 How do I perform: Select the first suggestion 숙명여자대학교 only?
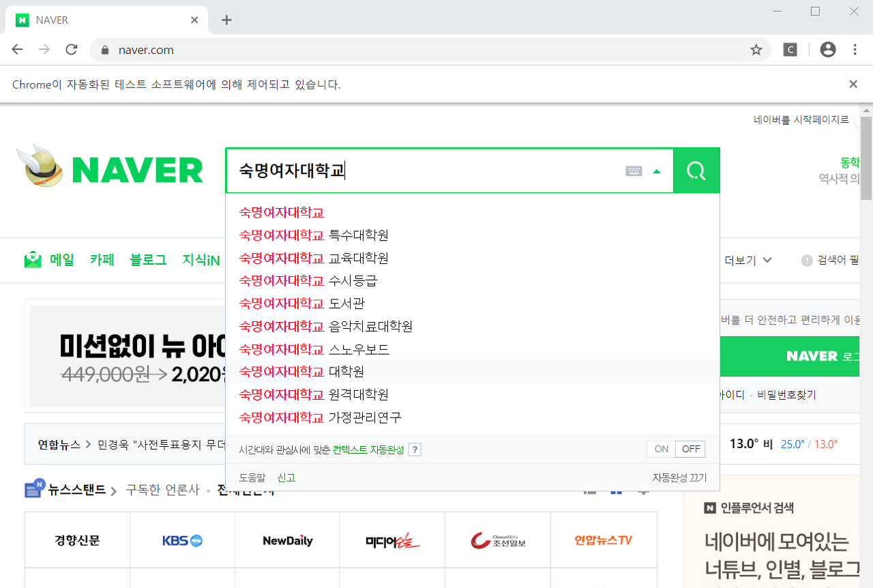coord(473,213)
